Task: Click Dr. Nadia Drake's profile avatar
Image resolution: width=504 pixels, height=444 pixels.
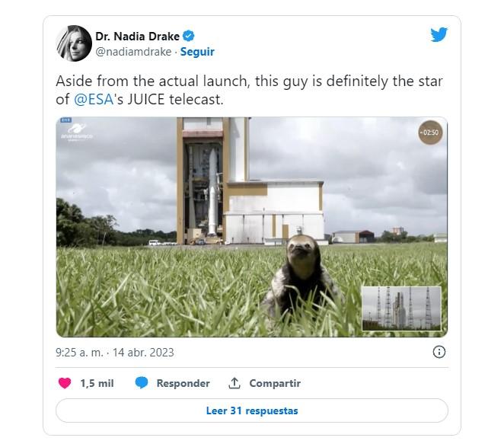Action: [74, 43]
